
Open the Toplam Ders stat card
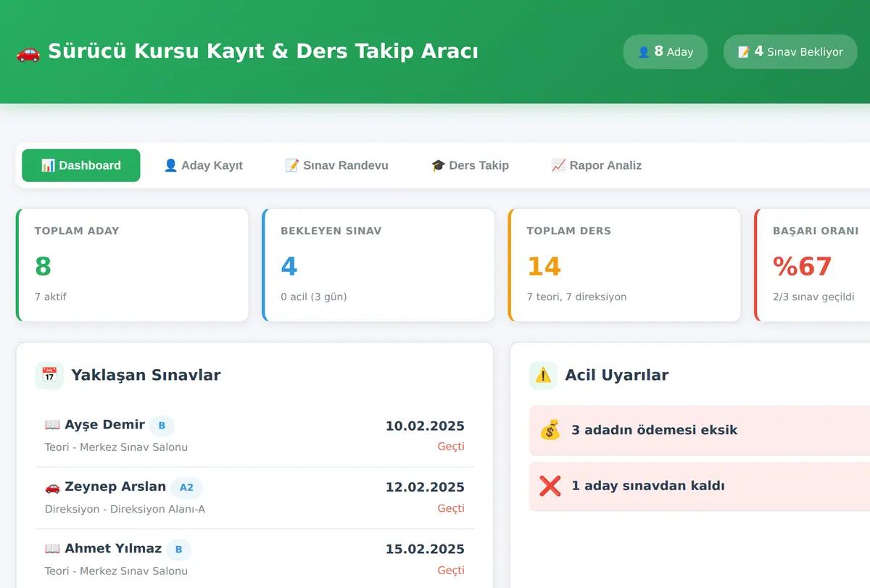coord(624,265)
